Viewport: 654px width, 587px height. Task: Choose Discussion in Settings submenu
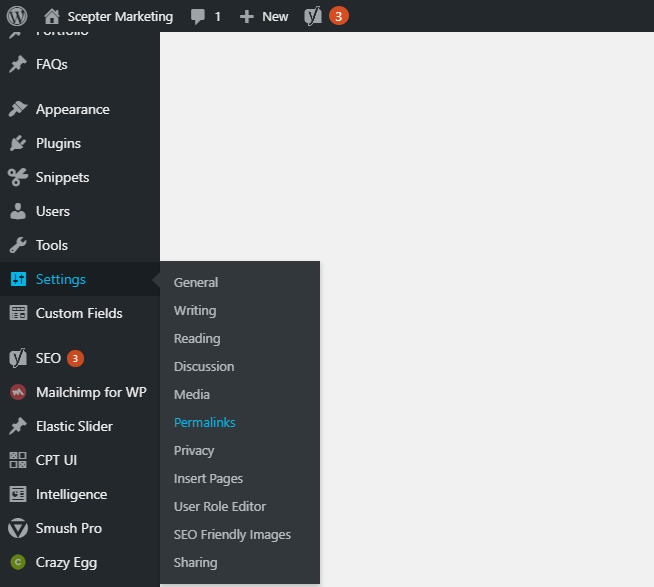click(x=204, y=366)
